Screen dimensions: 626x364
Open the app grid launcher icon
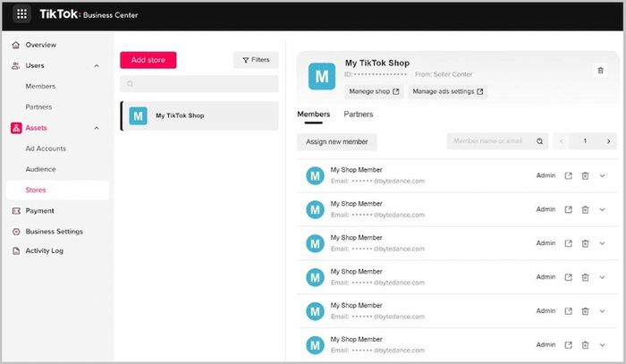[21, 14]
